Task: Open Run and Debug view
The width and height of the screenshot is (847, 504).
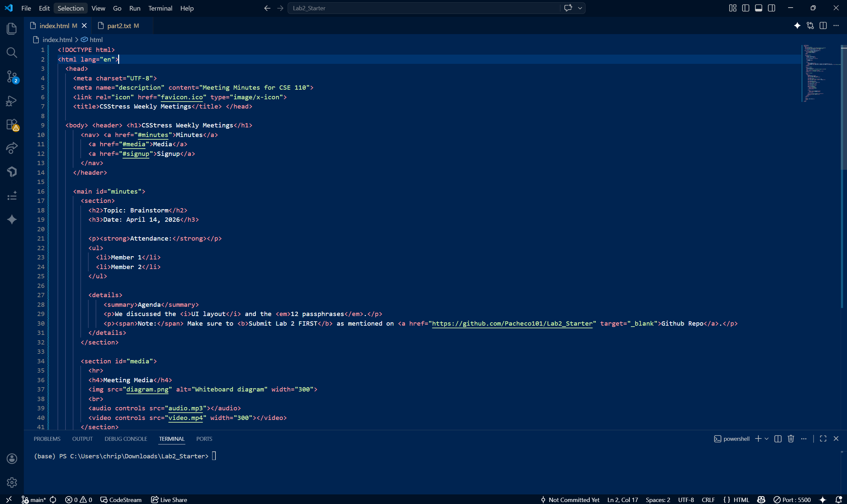Action: point(12,101)
